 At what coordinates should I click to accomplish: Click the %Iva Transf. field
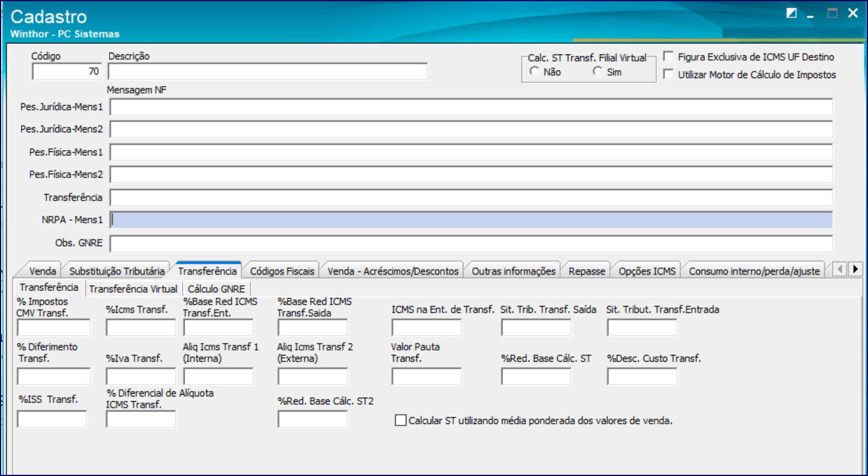(x=141, y=376)
